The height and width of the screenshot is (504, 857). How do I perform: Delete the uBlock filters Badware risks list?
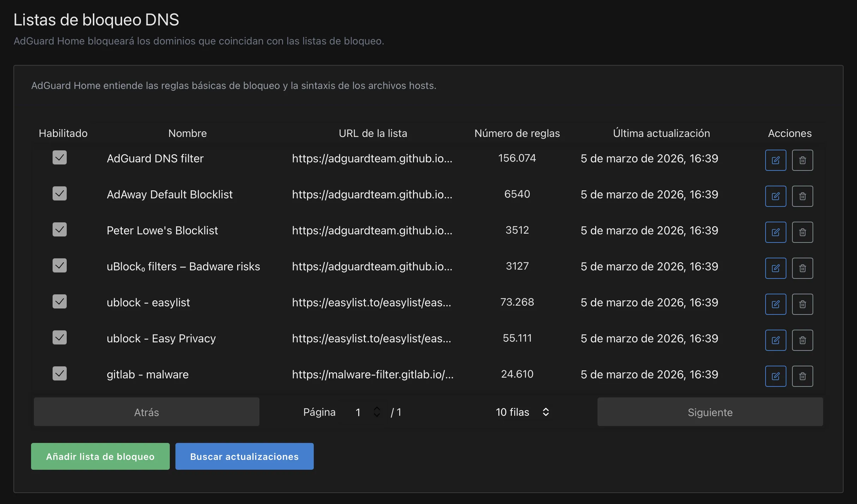802,268
